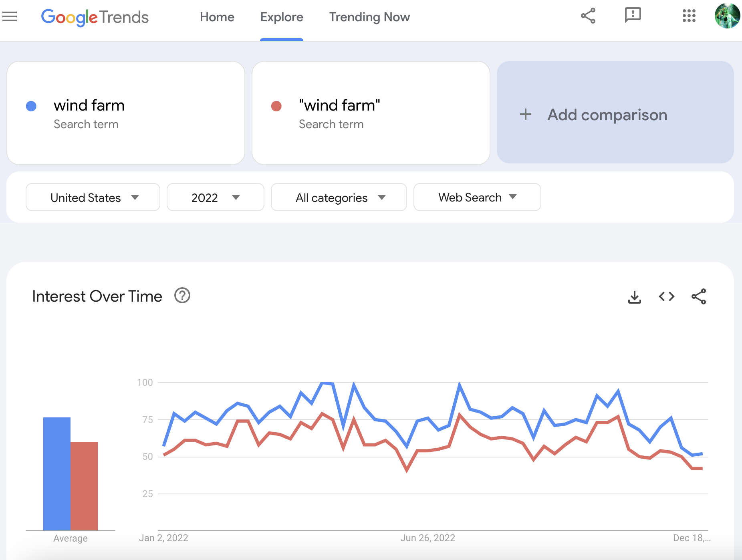742x560 pixels.
Task: Open the Interest Over Time help icon
Action: (x=182, y=296)
